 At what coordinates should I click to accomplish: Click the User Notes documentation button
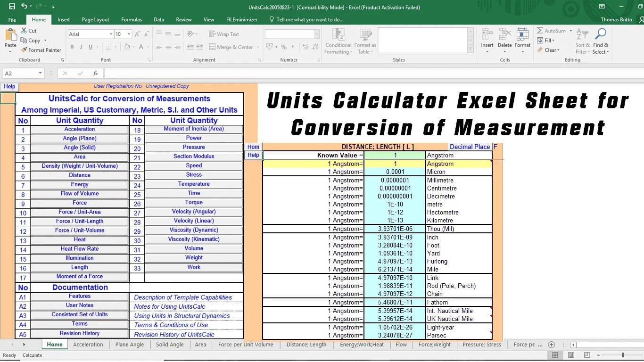[x=80, y=305]
